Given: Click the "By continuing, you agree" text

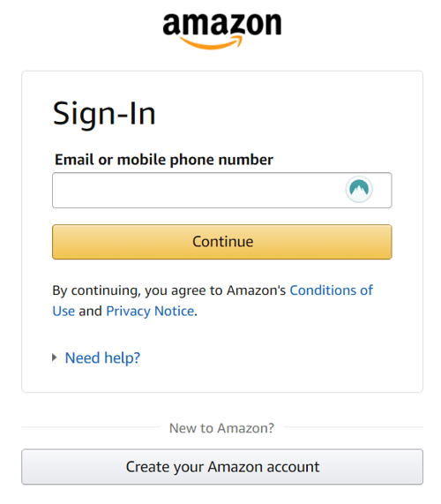Looking at the screenshot, I should tap(129, 290).
